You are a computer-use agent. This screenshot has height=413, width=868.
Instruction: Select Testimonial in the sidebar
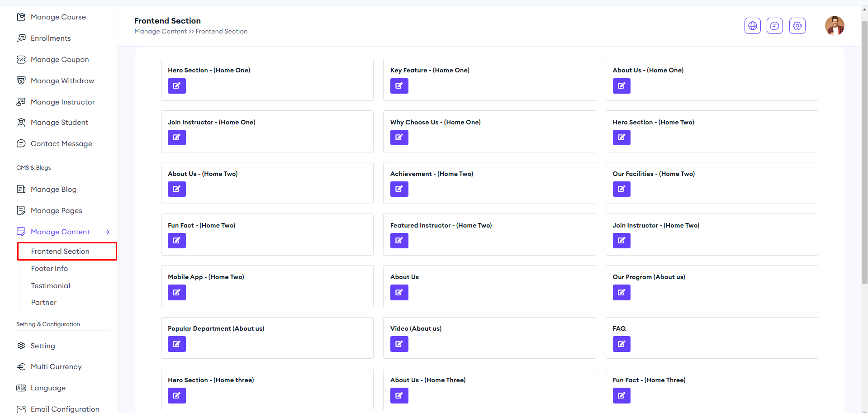click(51, 286)
